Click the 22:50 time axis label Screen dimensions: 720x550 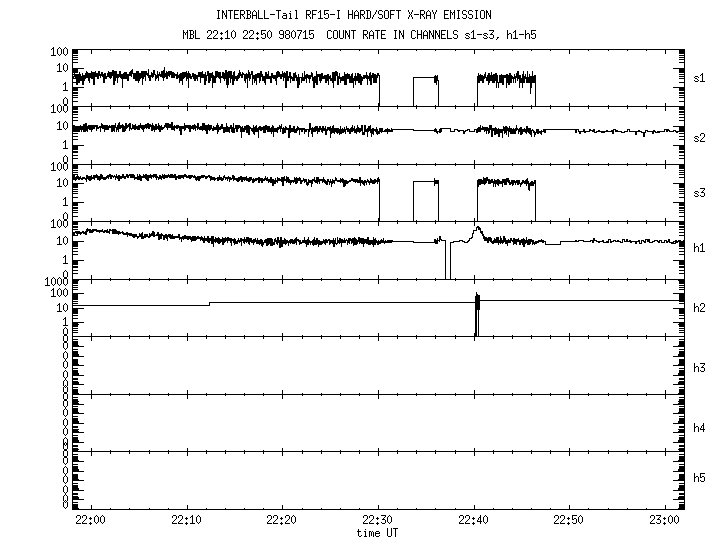point(569,521)
